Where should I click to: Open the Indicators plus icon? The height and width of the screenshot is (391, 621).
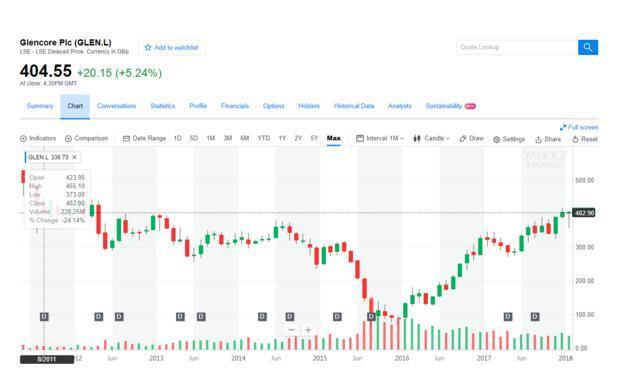[23, 139]
